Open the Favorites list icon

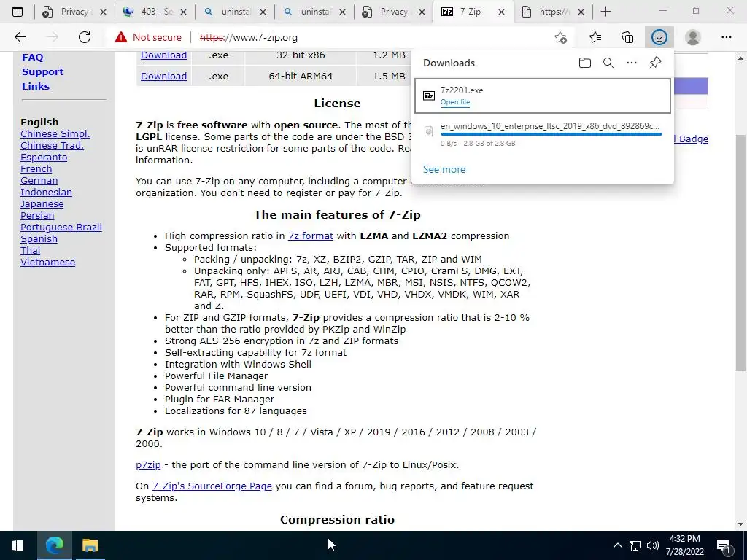[595, 37]
